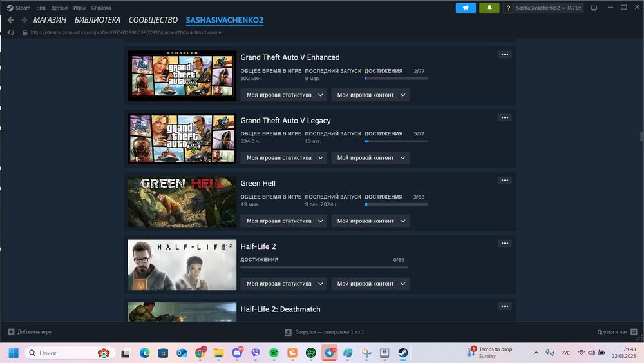Expand Моя игровая статистика for Green Hell
The height and width of the screenshot is (363, 644).
pos(284,221)
